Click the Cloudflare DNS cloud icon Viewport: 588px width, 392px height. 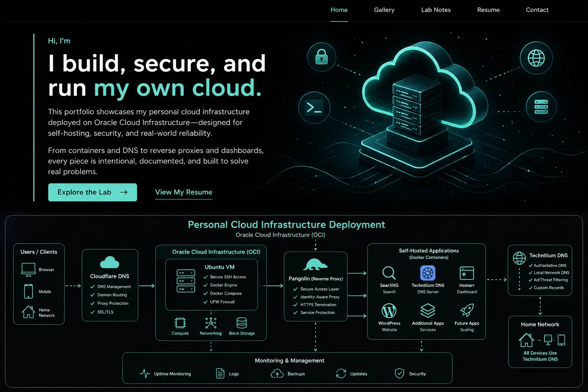point(109,262)
